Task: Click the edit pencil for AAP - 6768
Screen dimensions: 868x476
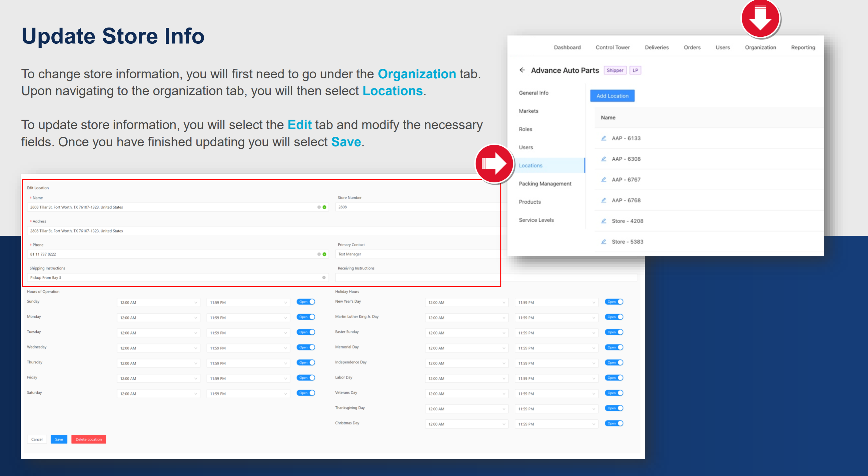Action: tap(603, 200)
